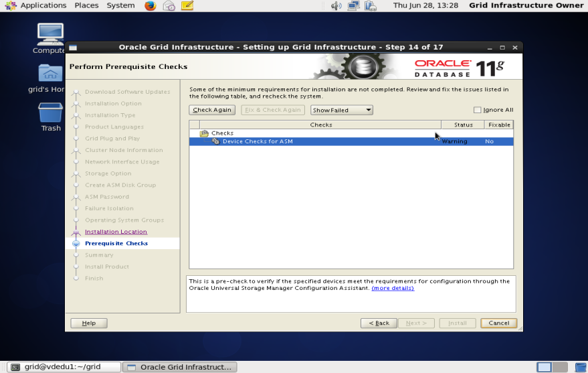
Task: Click the ASM Password step
Action: pyautogui.click(x=107, y=197)
